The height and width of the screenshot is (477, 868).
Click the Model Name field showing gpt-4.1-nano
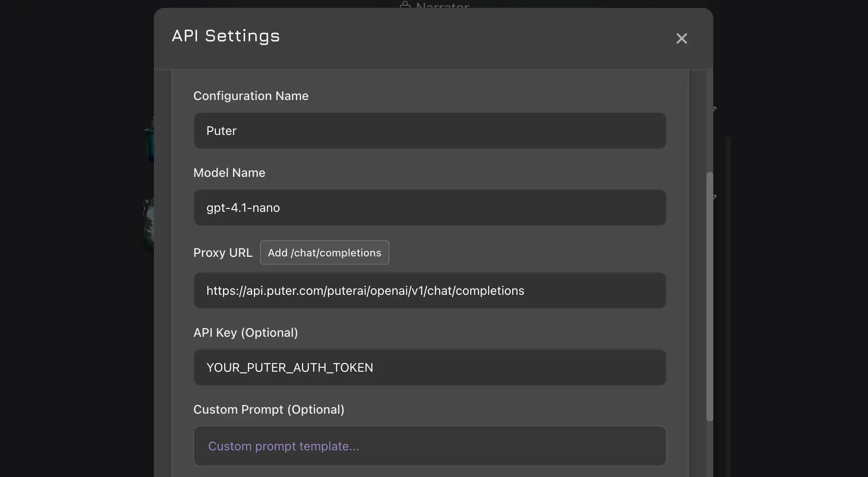tap(430, 207)
